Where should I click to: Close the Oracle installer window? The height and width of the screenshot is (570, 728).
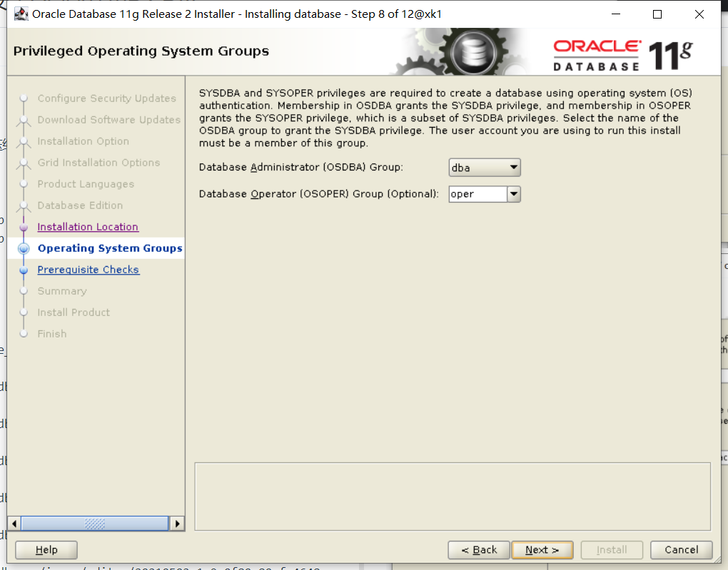[x=699, y=14]
